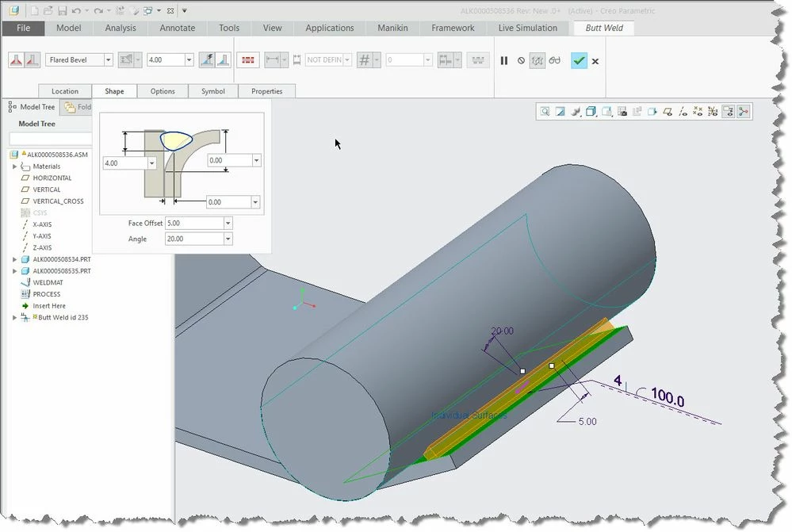Click the weld icon with lightning bolt
The image size is (792, 532).
[x=206, y=60]
